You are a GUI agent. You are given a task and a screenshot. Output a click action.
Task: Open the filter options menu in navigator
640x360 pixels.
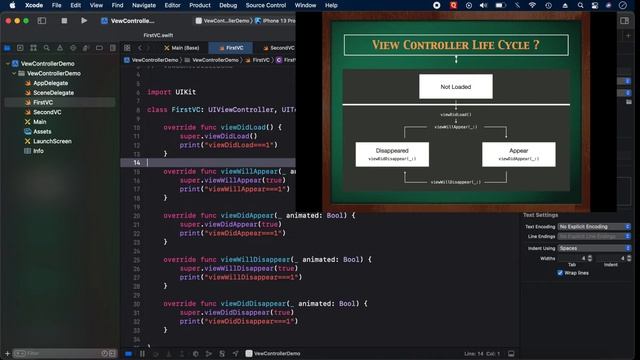[20, 353]
